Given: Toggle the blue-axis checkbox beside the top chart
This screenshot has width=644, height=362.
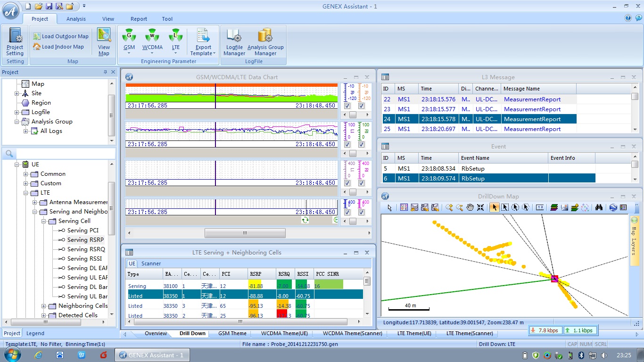Looking at the screenshot, I should click(347, 106).
